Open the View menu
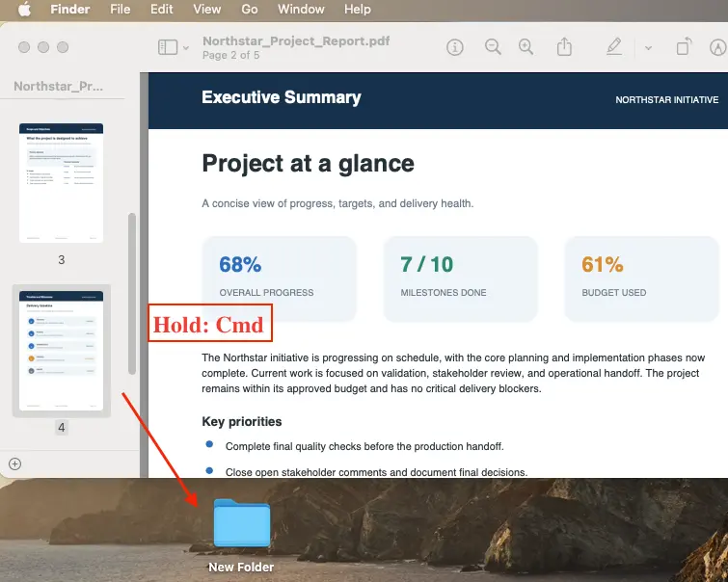Screen dimensions: 728x582 pyautogui.click(x=207, y=10)
